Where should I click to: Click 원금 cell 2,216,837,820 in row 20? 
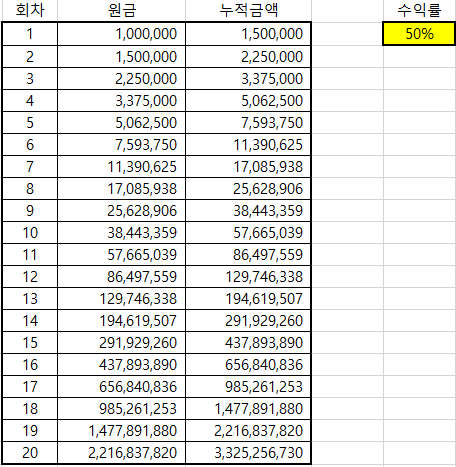(x=121, y=453)
